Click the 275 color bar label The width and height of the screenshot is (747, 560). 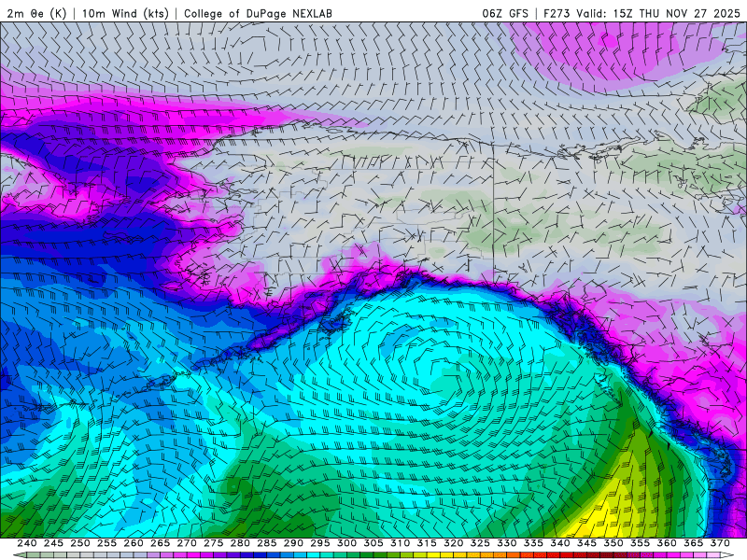click(214, 543)
